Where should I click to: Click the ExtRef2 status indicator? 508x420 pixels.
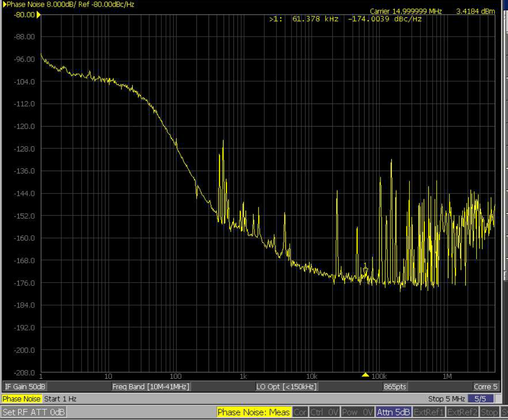(463, 412)
